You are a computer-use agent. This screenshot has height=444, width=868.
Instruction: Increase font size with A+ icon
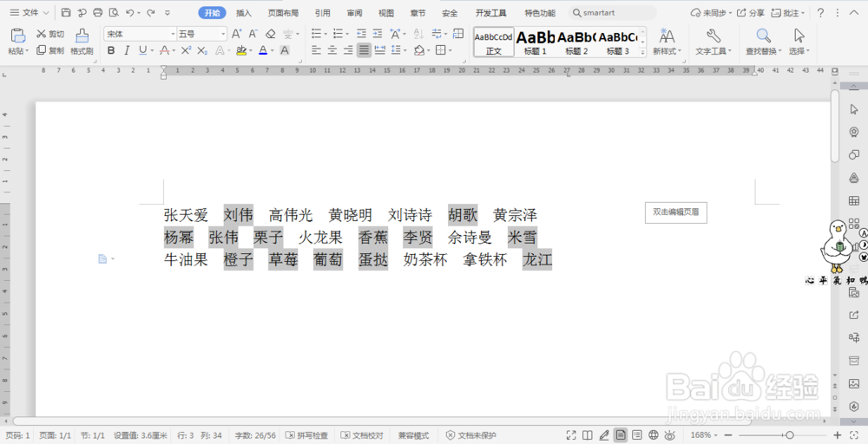(236, 34)
